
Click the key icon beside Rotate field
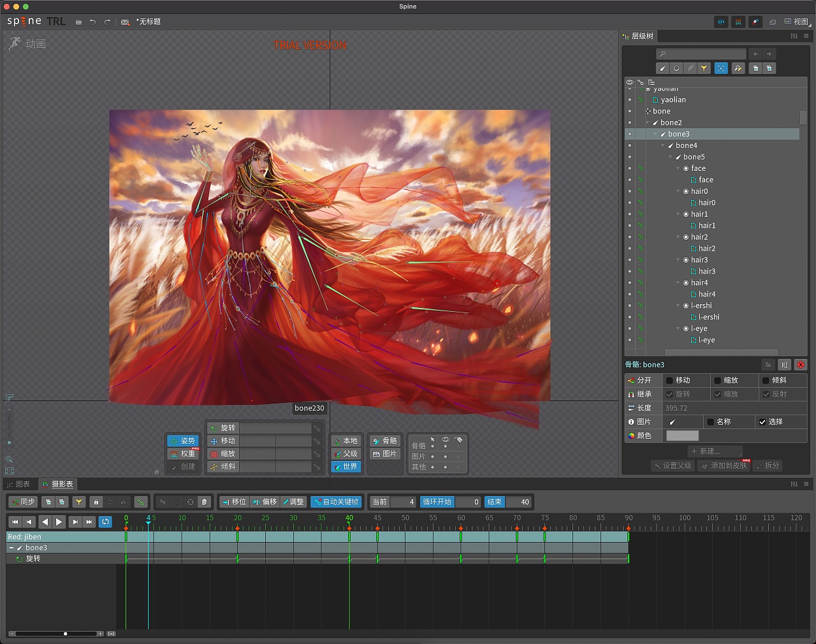(x=317, y=428)
